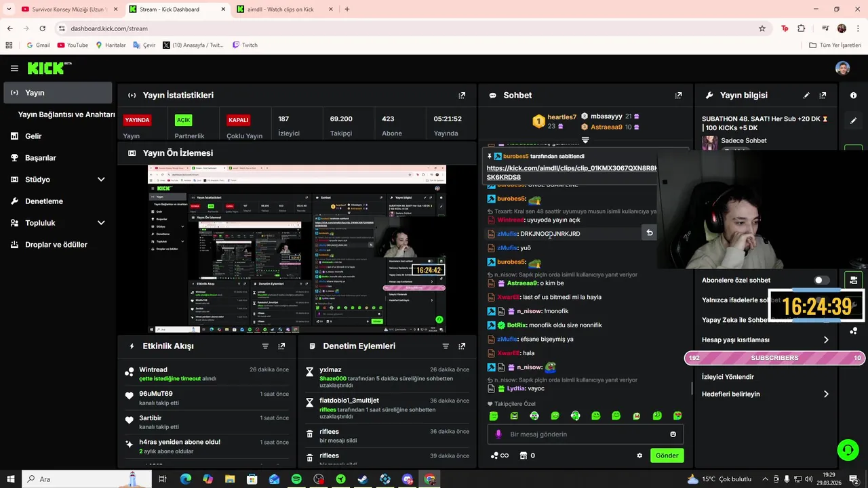Reload the page in Chrome
Screen dimensions: 868x488
[42, 28]
